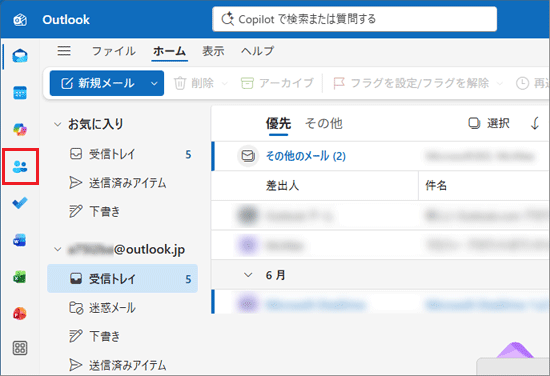This screenshot has width=550, height=376.
Task: Select 受信トレイ under the outlook.jp account
Action: click(x=122, y=278)
